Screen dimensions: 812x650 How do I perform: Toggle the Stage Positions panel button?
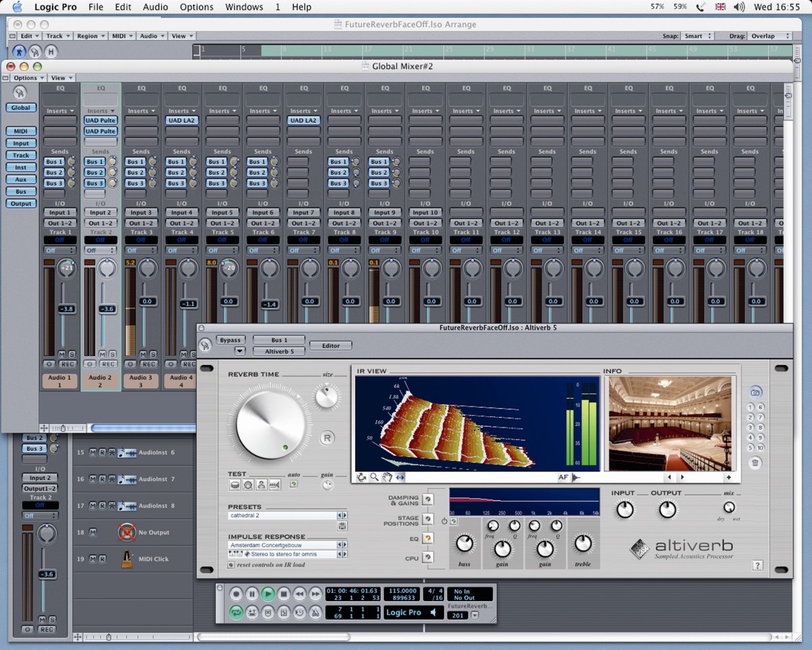(x=428, y=519)
